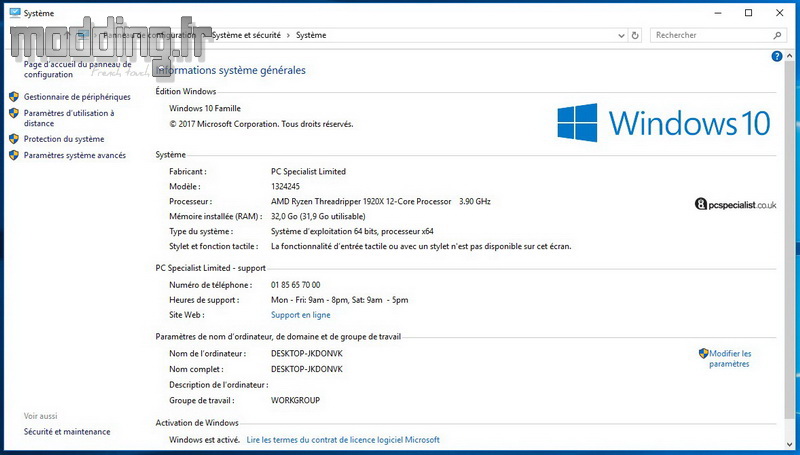Open the Support en ligne link

(301, 315)
